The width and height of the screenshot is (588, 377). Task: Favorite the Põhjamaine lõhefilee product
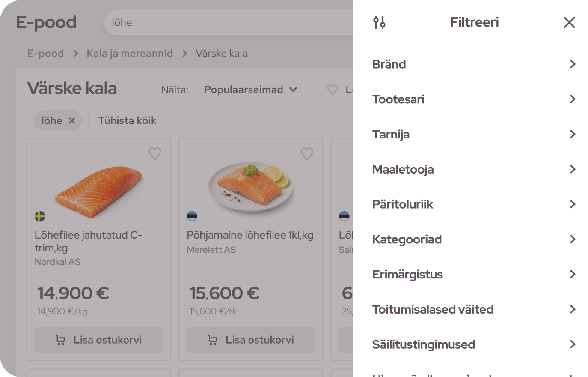[x=306, y=153]
